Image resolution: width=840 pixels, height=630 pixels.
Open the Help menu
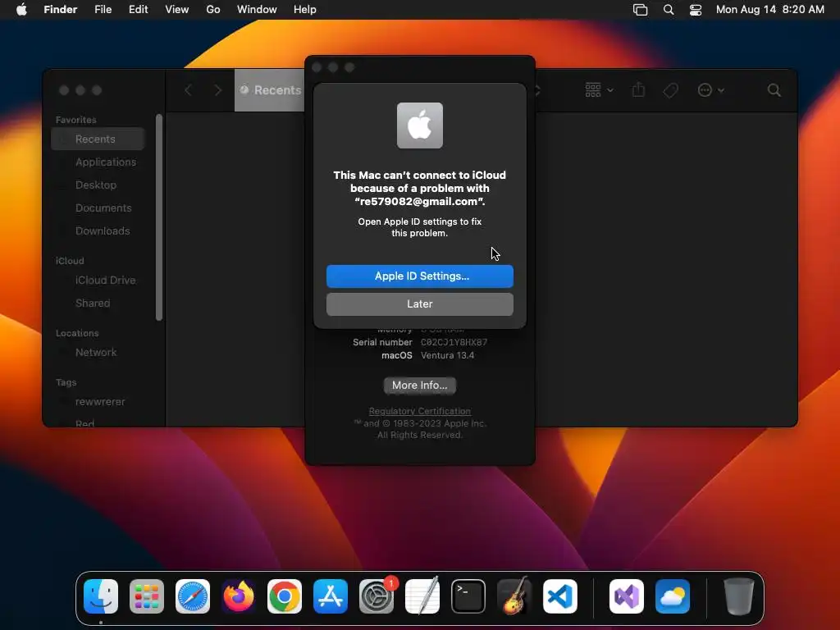pos(305,10)
